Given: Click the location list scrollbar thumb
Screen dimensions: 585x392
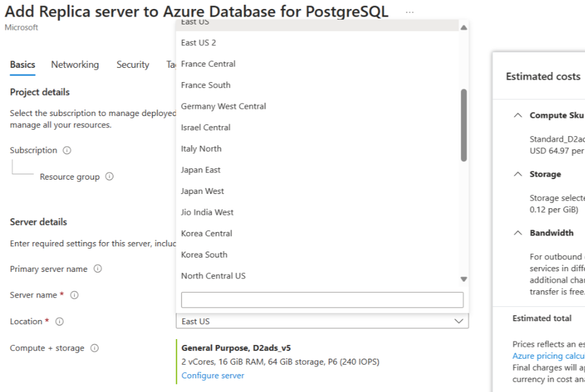Looking at the screenshot, I should pos(464,126).
